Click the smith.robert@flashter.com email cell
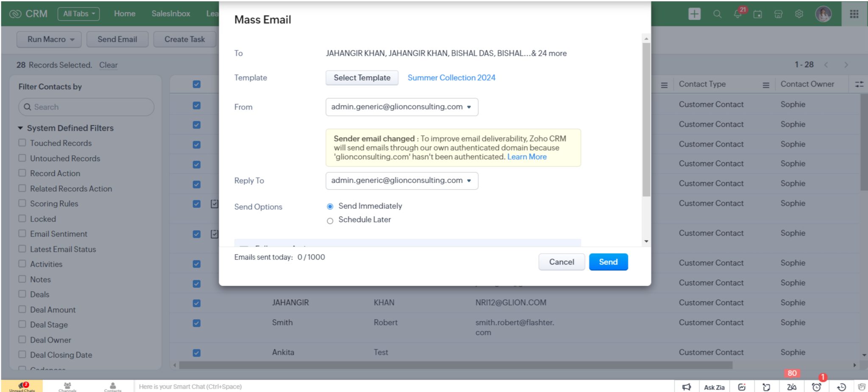Image resolution: width=868 pixels, height=392 pixels. coord(515,327)
